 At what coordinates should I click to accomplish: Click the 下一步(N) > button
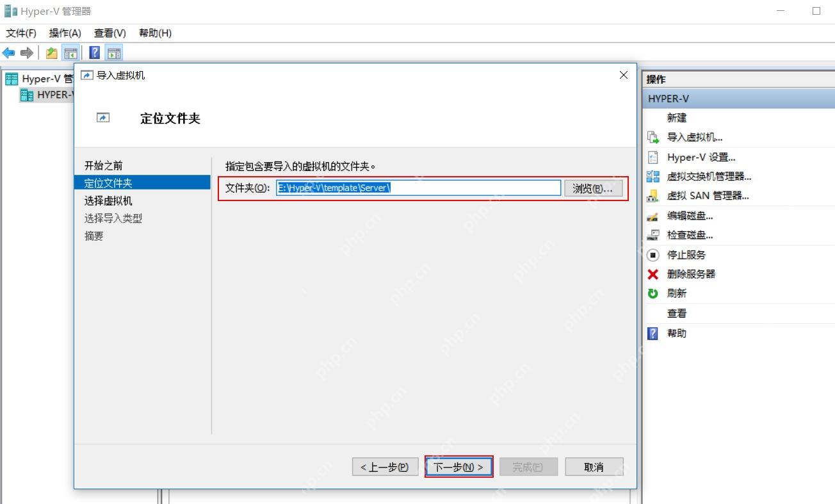tap(458, 467)
